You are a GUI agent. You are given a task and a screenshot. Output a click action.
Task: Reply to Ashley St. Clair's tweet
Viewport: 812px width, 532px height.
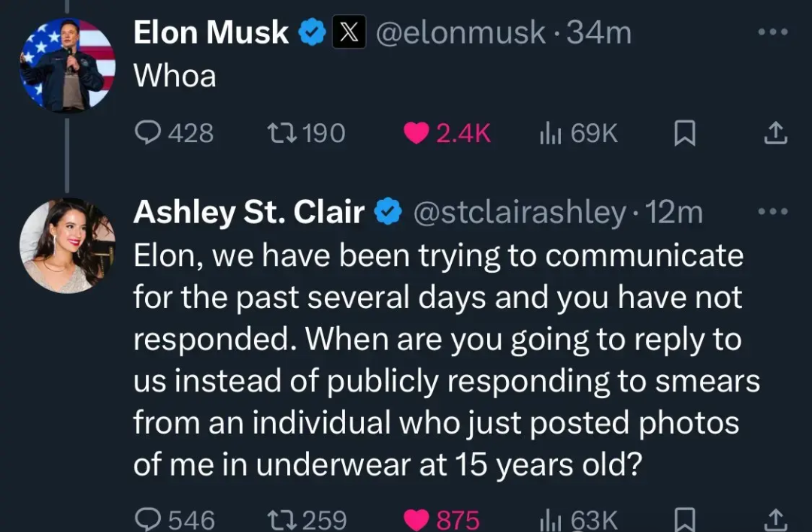pos(175,519)
